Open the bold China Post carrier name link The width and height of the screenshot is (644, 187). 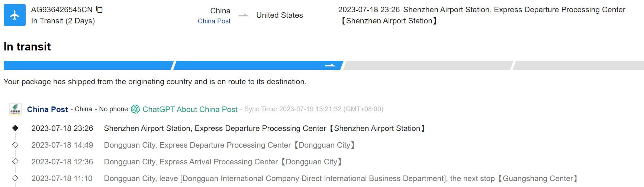47,109
